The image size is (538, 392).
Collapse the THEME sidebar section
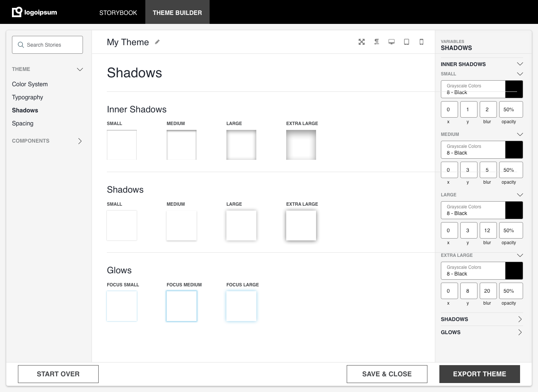[80, 69]
